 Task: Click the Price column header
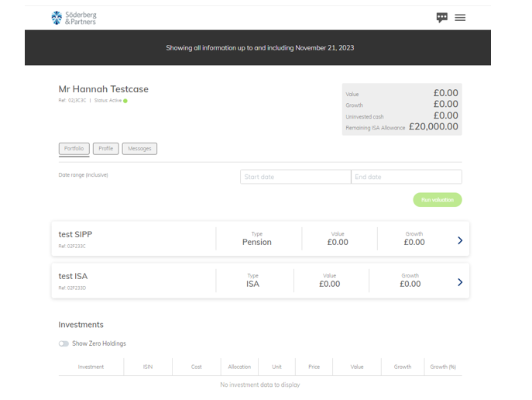pos(314,367)
